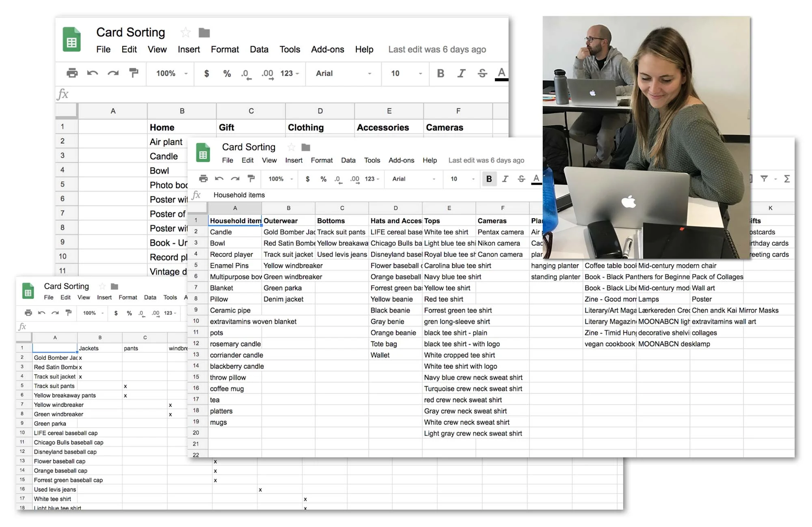
Task: Click undo in middle window toolbar
Action: [x=219, y=179]
